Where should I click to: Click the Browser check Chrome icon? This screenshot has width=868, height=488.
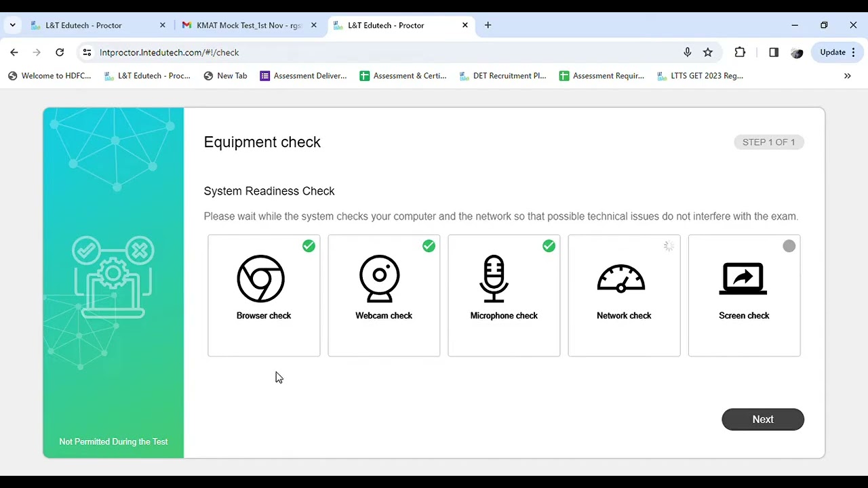[x=261, y=279]
